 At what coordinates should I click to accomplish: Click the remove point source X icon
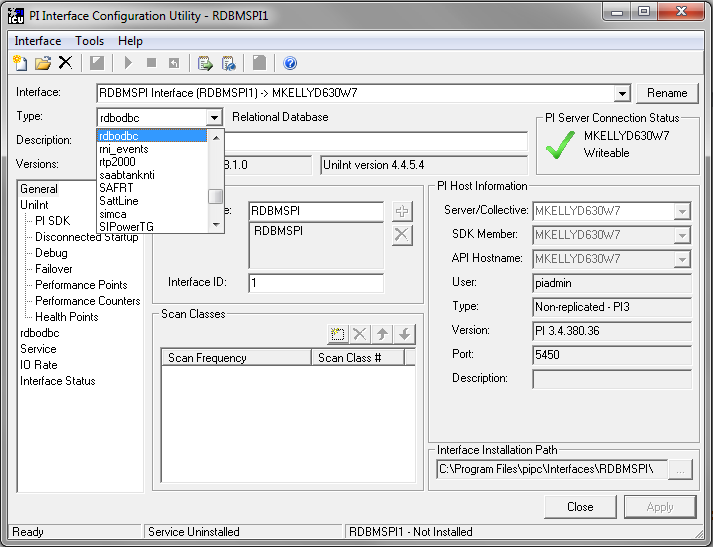402,235
